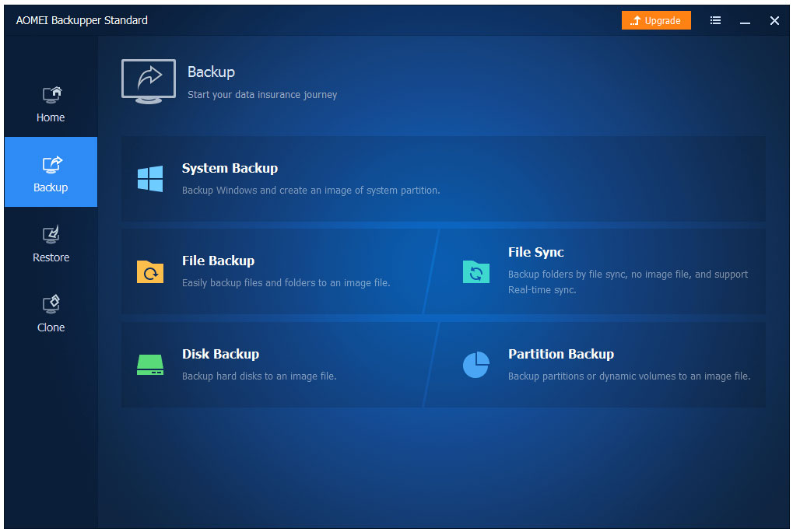Image resolution: width=793 pixels, height=532 pixels.
Task: Open the Restore sidebar icon
Action: [x=51, y=234]
